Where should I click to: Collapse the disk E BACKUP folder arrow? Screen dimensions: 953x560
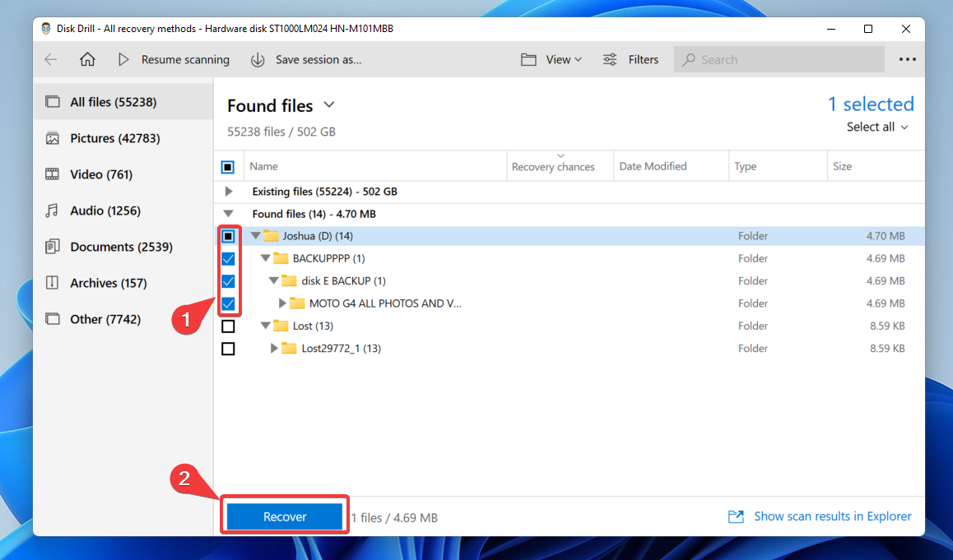[274, 280]
